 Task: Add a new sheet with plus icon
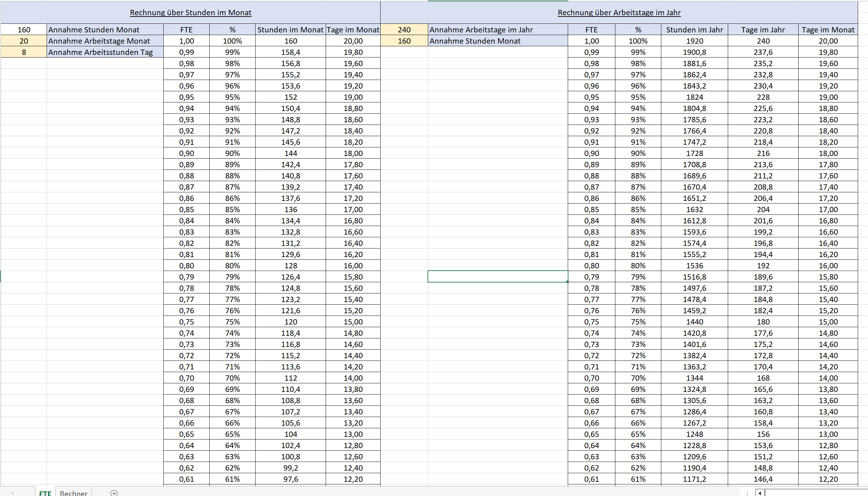(114, 493)
